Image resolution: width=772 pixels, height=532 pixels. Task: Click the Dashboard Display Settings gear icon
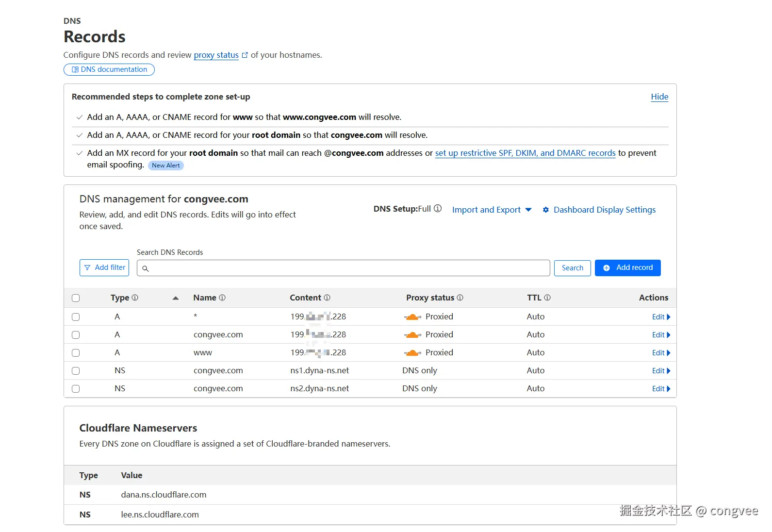point(546,210)
